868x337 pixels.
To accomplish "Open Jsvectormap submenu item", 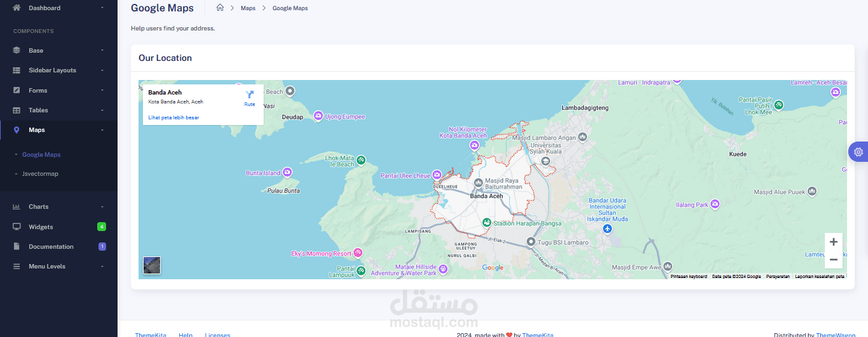I will (x=40, y=174).
